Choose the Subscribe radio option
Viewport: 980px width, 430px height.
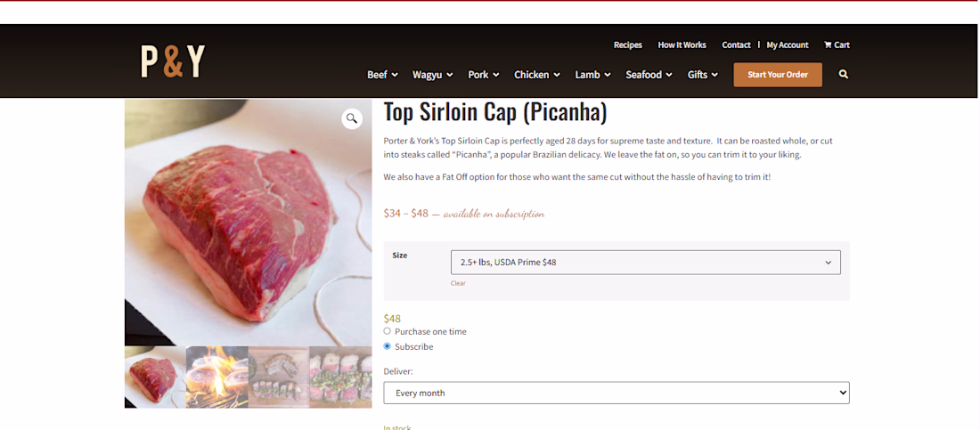[387, 346]
